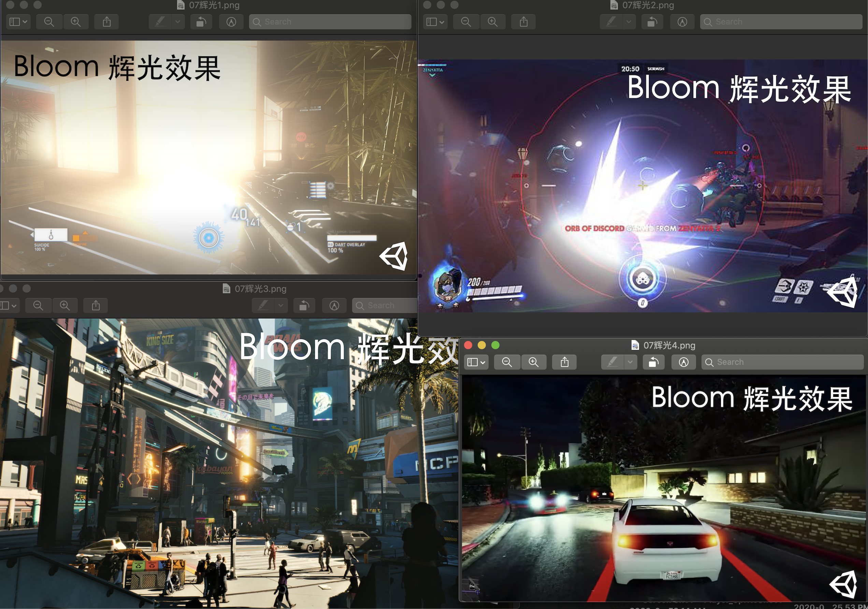Zoom in on 07辉光1.png
This screenshot has width=868, height=609.
(x=76, y=22)
